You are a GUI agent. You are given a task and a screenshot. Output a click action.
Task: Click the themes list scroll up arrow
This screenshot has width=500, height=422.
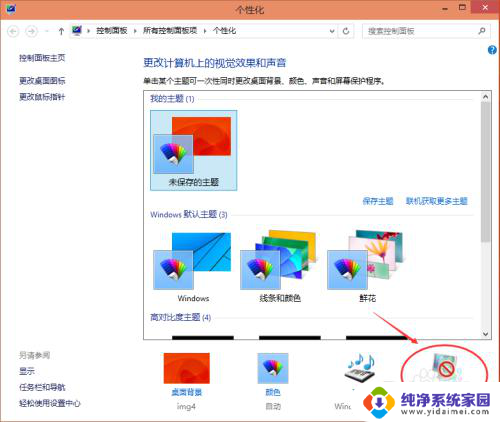(485, 97)
